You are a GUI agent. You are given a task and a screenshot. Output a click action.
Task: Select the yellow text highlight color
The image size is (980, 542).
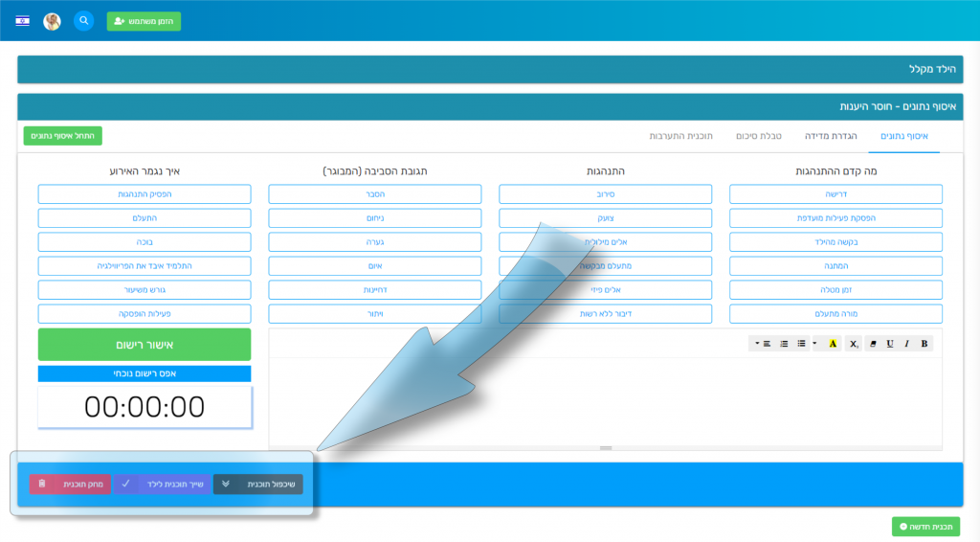pyautogui.click(x=832, y=344)
